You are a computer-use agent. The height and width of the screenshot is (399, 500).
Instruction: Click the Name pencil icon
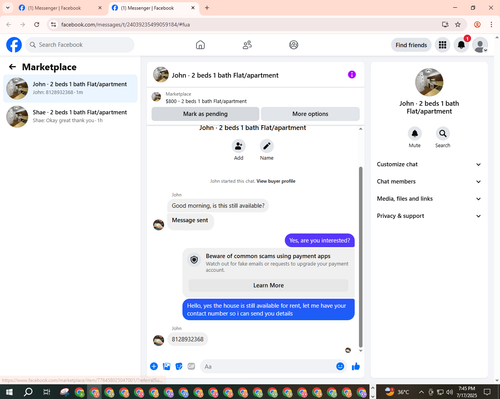pos(267,146)
